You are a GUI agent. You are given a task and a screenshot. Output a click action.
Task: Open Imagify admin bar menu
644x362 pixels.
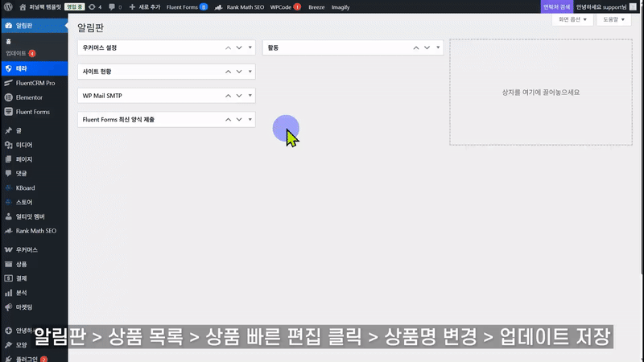click(x=341, y=7)
